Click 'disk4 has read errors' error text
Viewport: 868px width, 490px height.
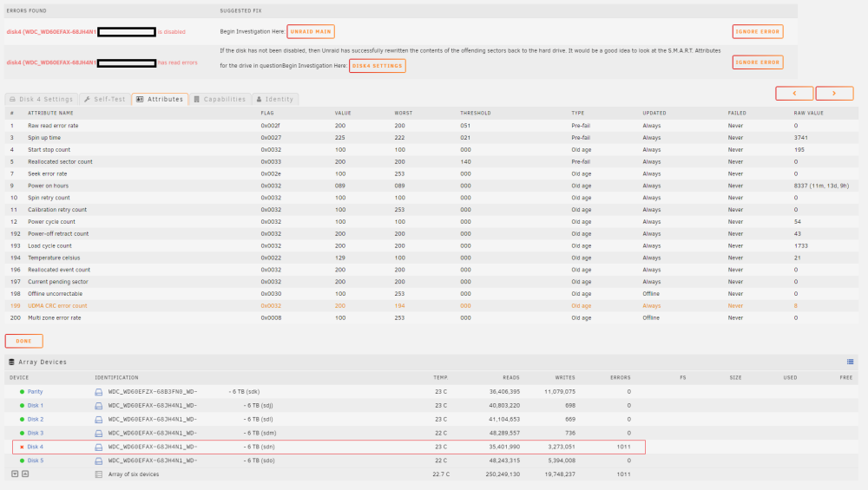[x=102, y=63]
